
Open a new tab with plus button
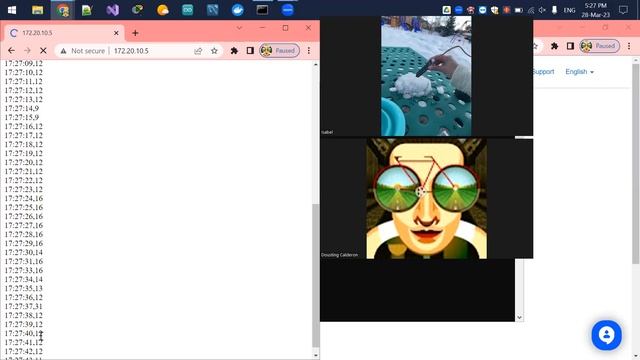[x=135, y=33]
